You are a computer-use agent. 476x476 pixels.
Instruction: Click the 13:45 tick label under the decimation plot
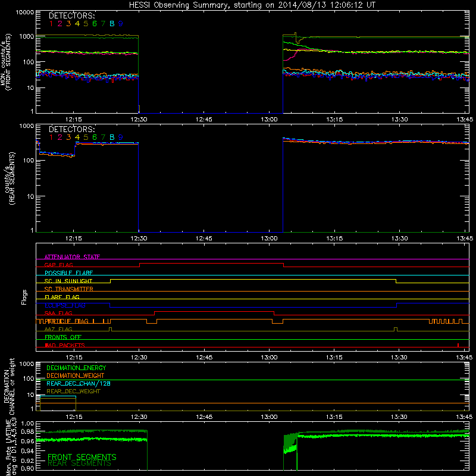[x=465, y=417]
